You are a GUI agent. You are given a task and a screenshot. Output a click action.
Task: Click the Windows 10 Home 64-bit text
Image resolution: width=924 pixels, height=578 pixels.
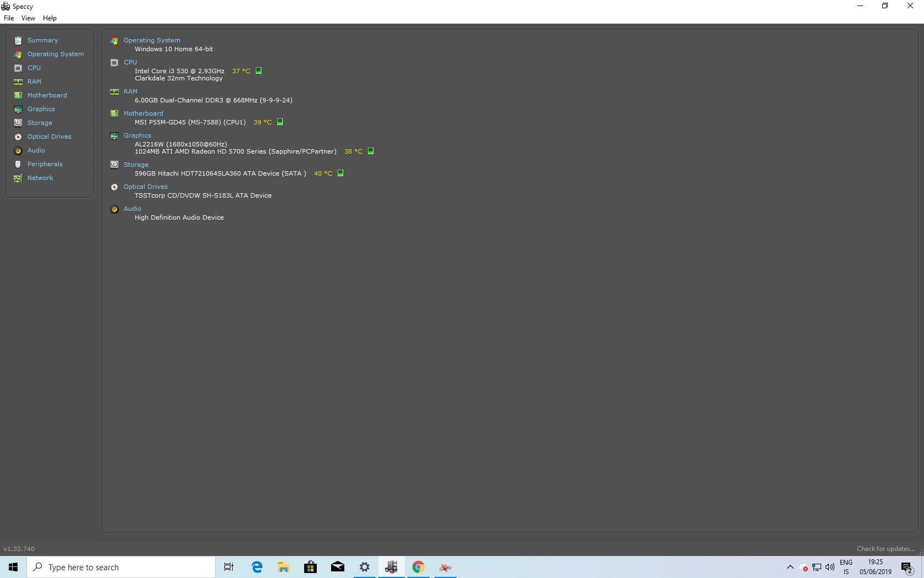coord(174,49)
